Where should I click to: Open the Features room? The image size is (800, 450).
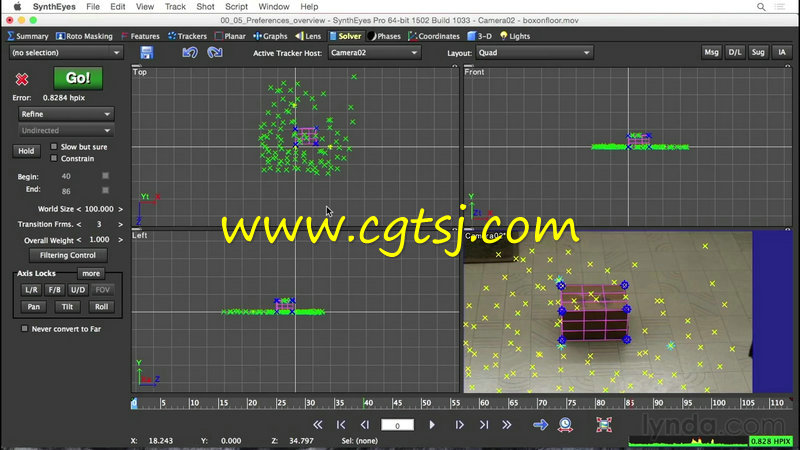point(140,36)
